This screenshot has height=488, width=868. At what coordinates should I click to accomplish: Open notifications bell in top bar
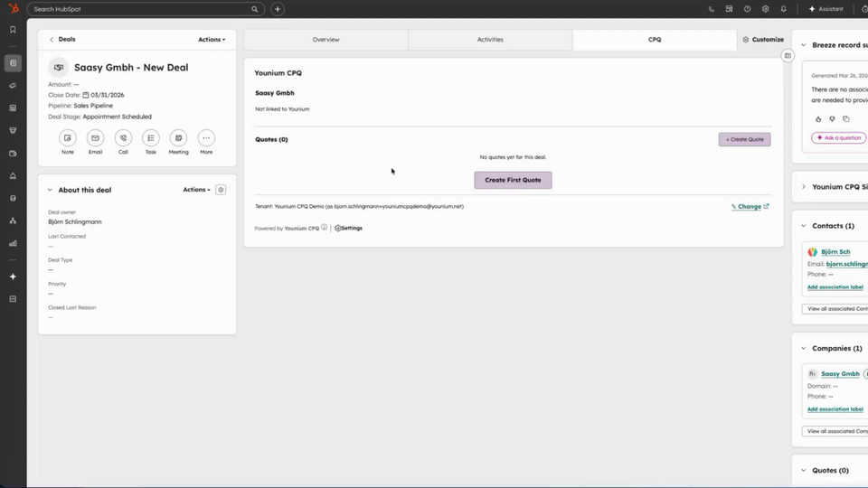click(783, 9)
